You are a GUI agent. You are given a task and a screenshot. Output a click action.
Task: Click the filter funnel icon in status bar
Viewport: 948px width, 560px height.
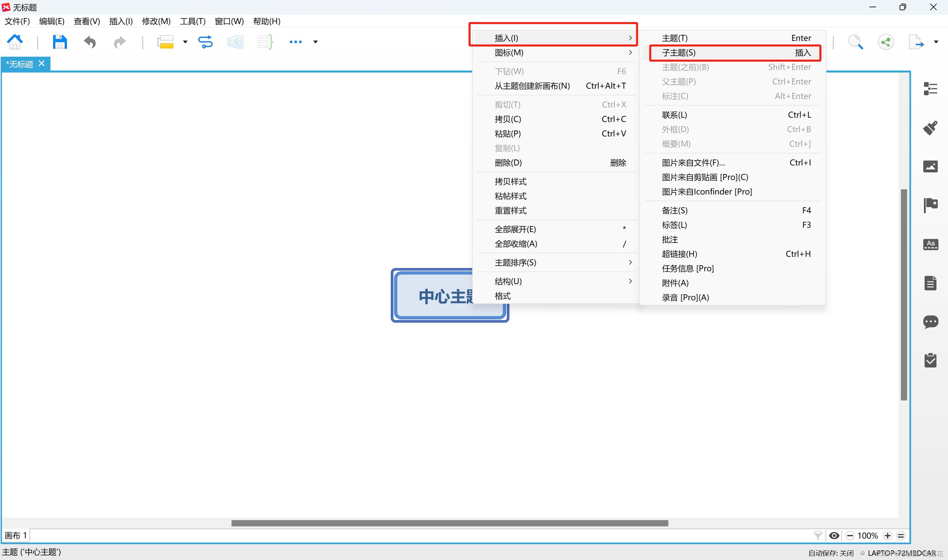tap(817, 536)
